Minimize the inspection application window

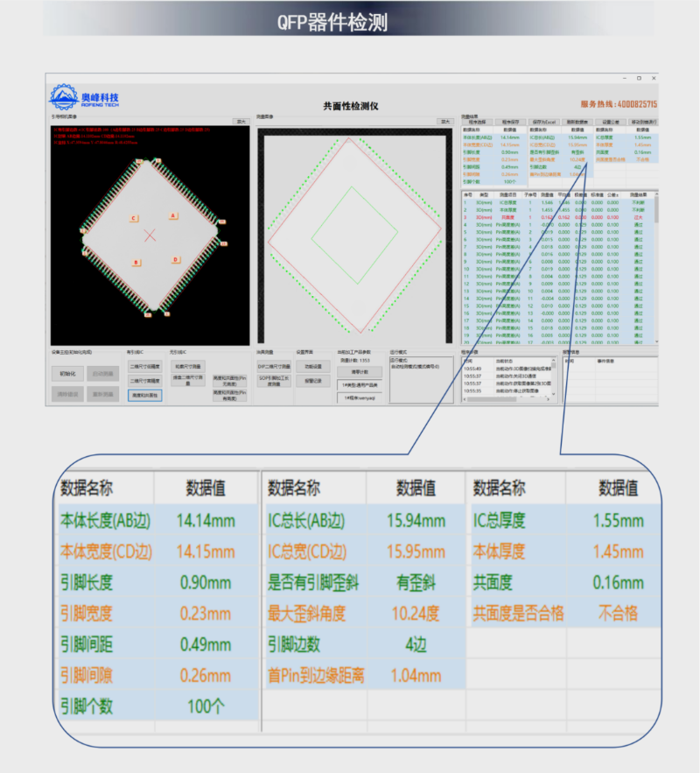pos(623,79)
